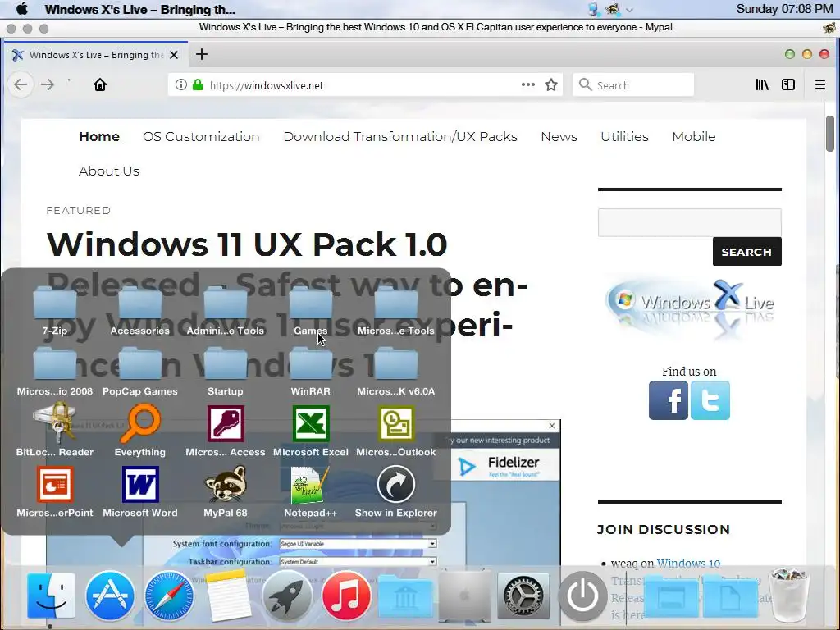Open iTunes music icon in dock

tap(346, 596)
